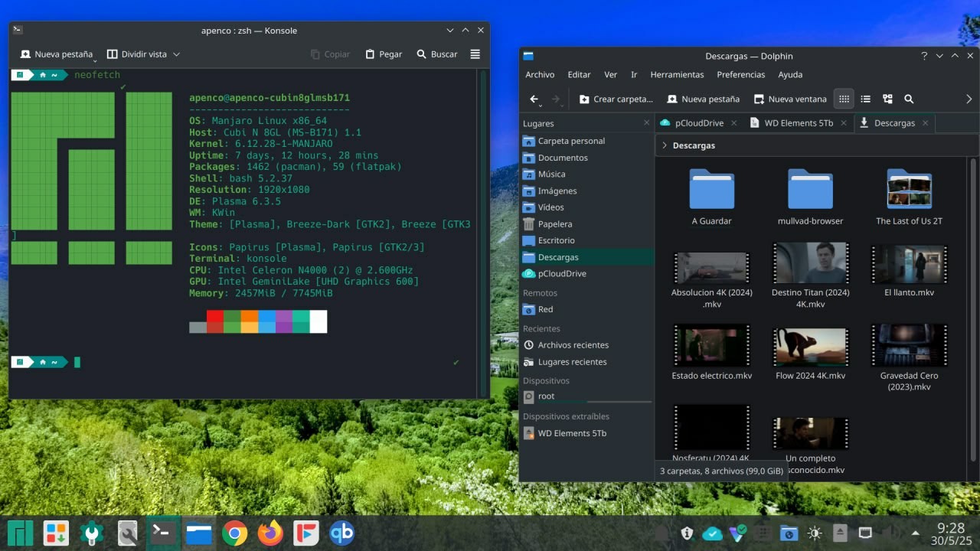Select the root device in sidebar

pos(586,396)
